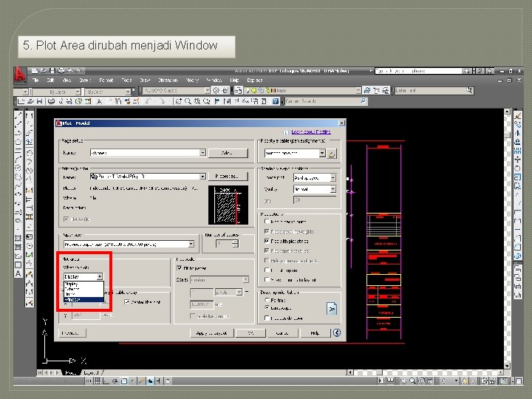The height and width of the screenshot is (399, 532).
Task: Click drawing area vertical scrollbar down arrow
Action: point(507,366)
